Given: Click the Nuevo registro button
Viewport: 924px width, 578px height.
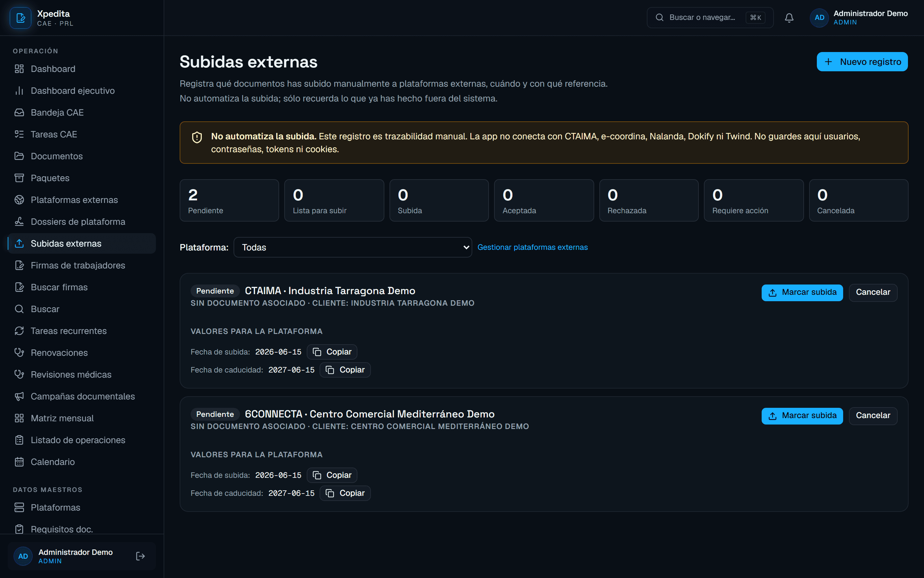Looking at the screenshot, I should (862, 62).
